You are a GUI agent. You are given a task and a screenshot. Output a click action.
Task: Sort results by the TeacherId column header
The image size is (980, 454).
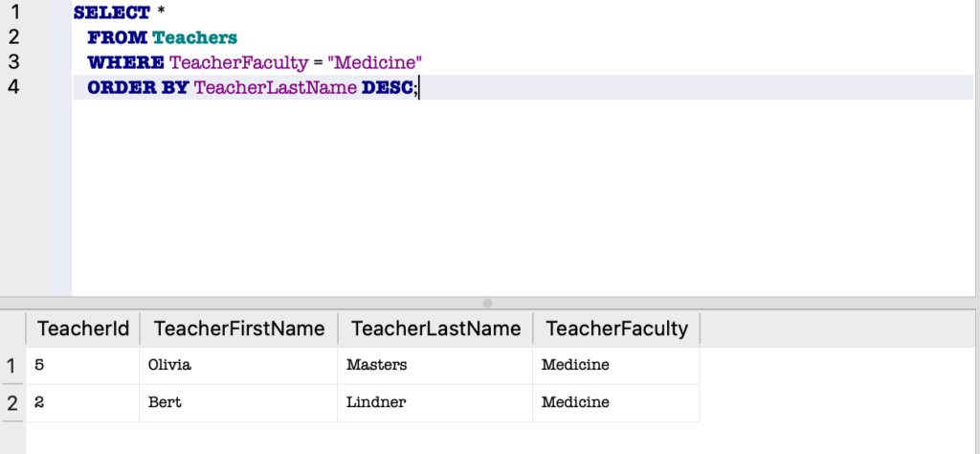click(82, 329)
